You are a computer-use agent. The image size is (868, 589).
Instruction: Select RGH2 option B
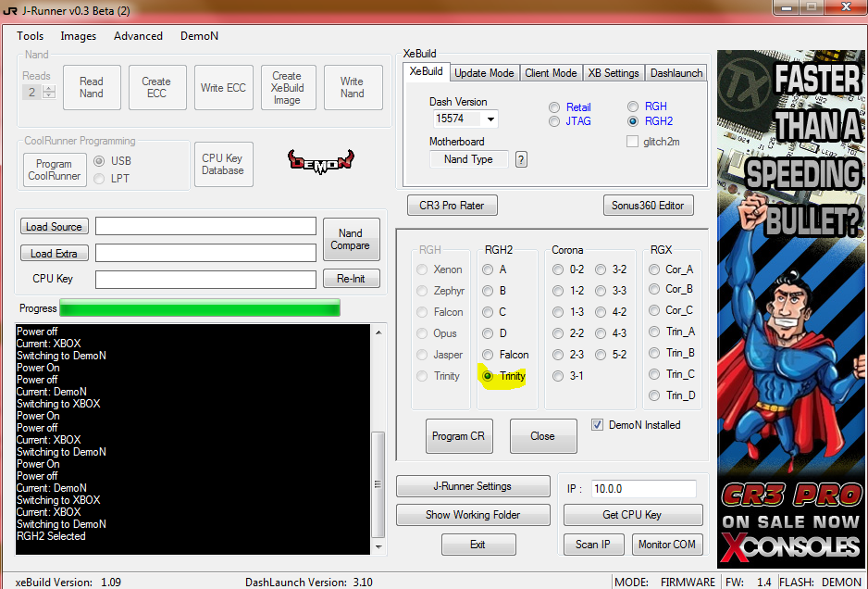(x=488, y=291)
